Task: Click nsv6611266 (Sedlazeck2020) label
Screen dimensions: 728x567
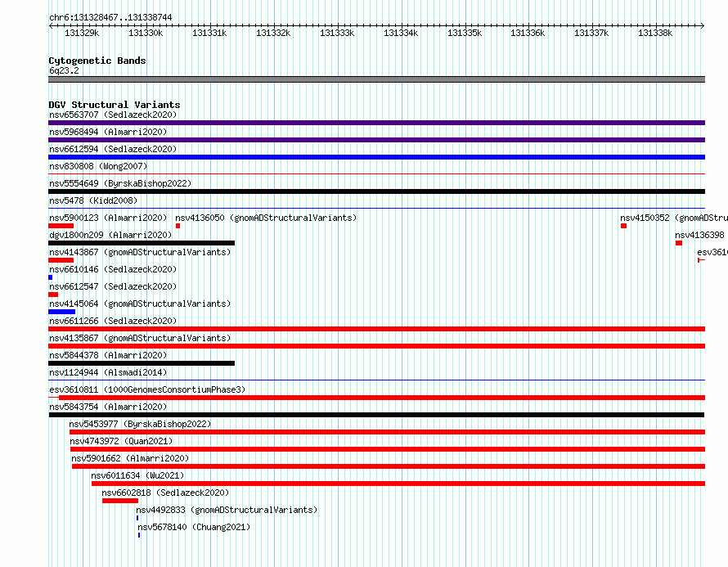Action: click(113, 321)
